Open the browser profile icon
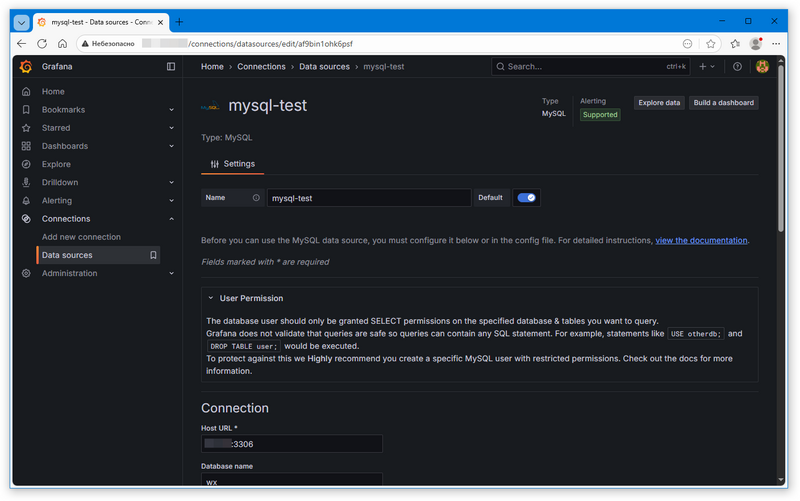The height and width of the screenshot is (501, 800). pos(756,44)
